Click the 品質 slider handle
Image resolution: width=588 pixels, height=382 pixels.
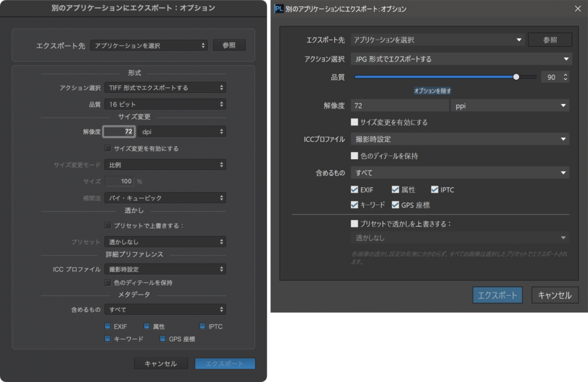(x=516, y=77)
